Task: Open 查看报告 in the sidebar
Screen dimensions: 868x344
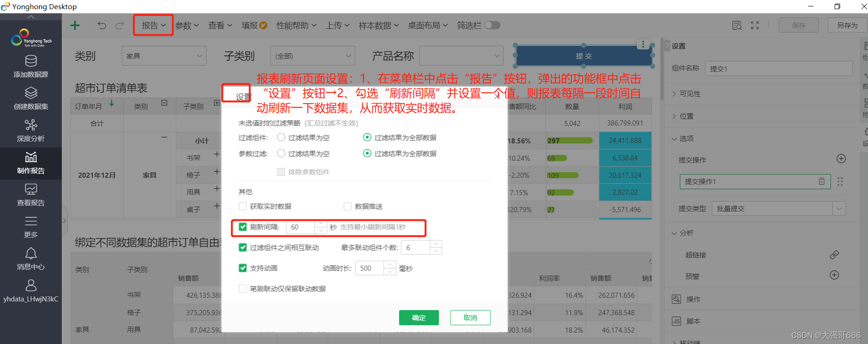Action: (x=31, y=195)
